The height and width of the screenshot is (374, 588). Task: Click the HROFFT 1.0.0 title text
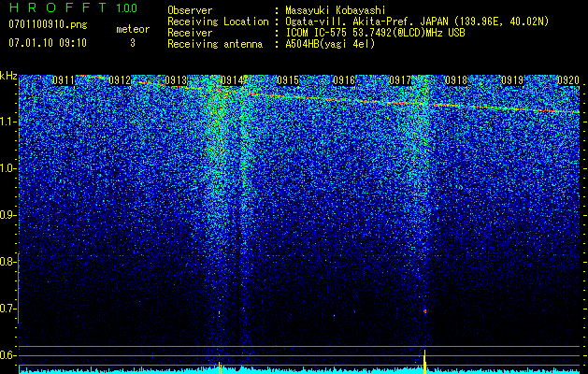(x=73, y=7)
